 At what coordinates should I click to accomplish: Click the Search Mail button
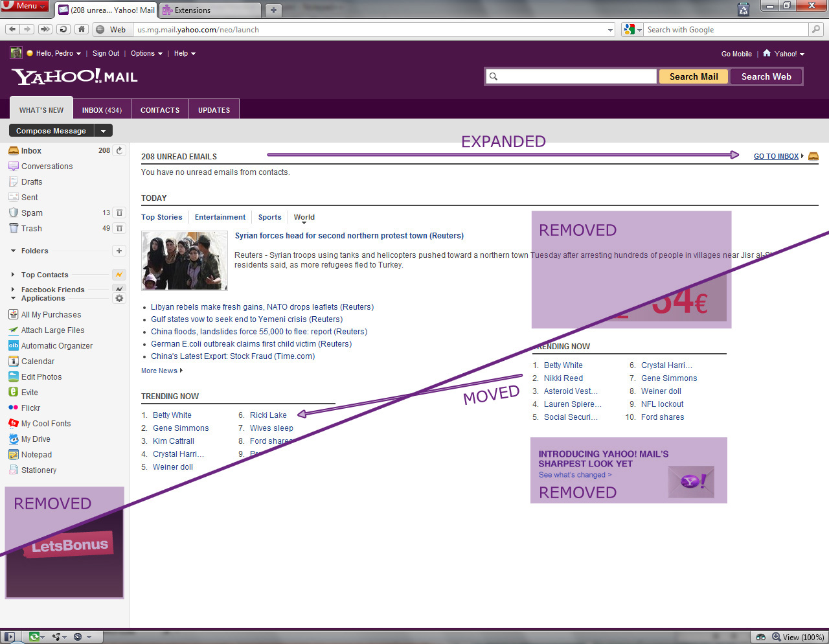point(693,76)
